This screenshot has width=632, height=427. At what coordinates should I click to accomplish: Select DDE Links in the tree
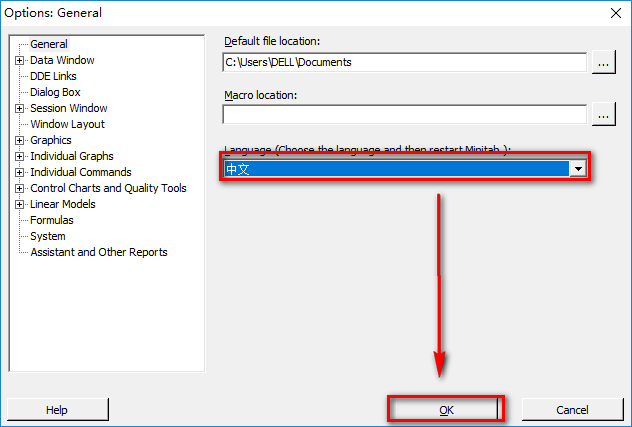53,76
